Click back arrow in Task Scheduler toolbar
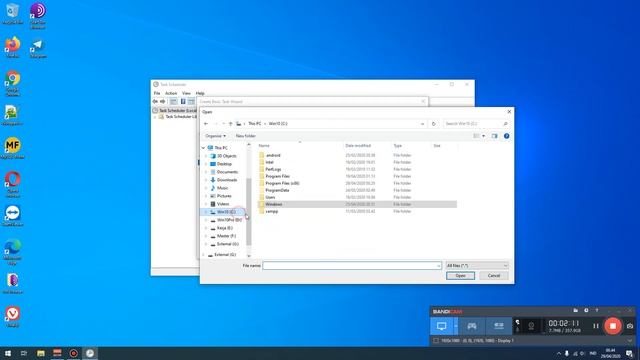Image resolution: width=640 pixels, height=360 pixels. 155,101
